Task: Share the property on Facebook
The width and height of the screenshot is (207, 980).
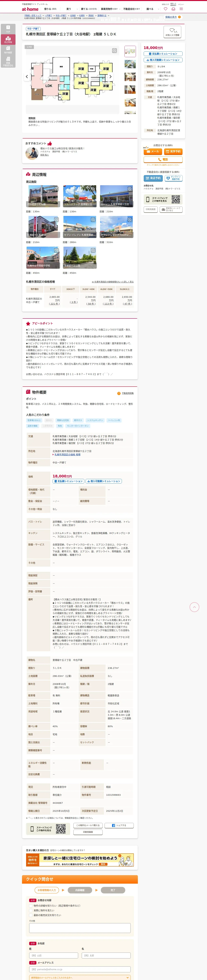Action: [x=119, y=825]
